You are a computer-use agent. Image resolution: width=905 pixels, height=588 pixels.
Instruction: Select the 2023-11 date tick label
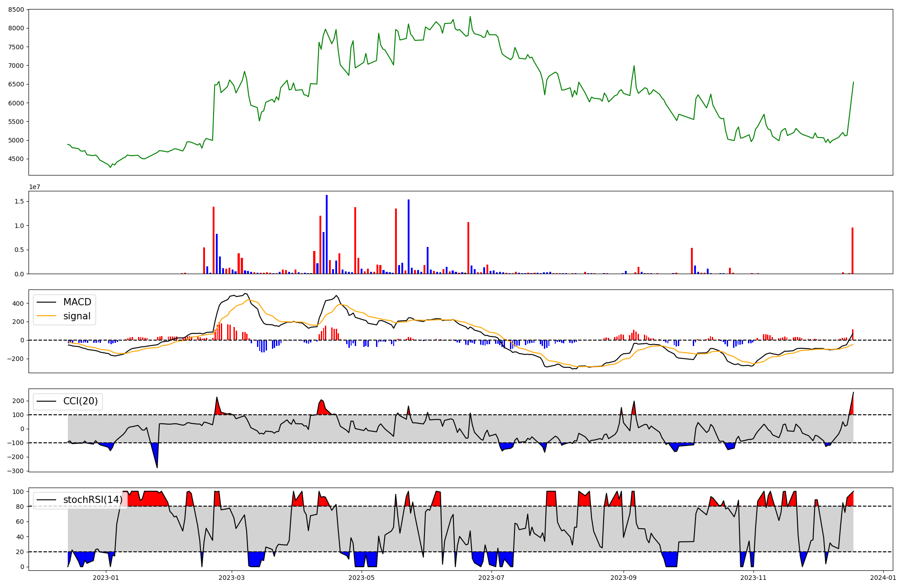pyautogui.click(x=753, y=578)
